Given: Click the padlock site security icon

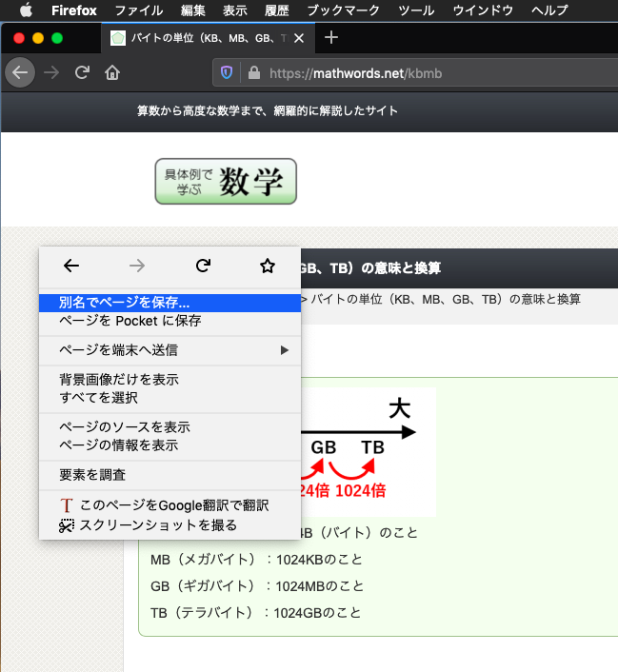Looking at the screenshot, I should (253, 73).
